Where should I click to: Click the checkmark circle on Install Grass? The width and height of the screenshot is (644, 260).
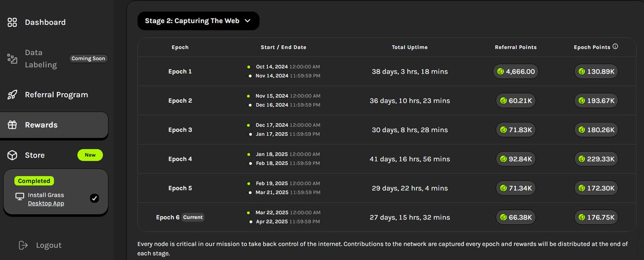pyautogui.click(x=94, y=198)
